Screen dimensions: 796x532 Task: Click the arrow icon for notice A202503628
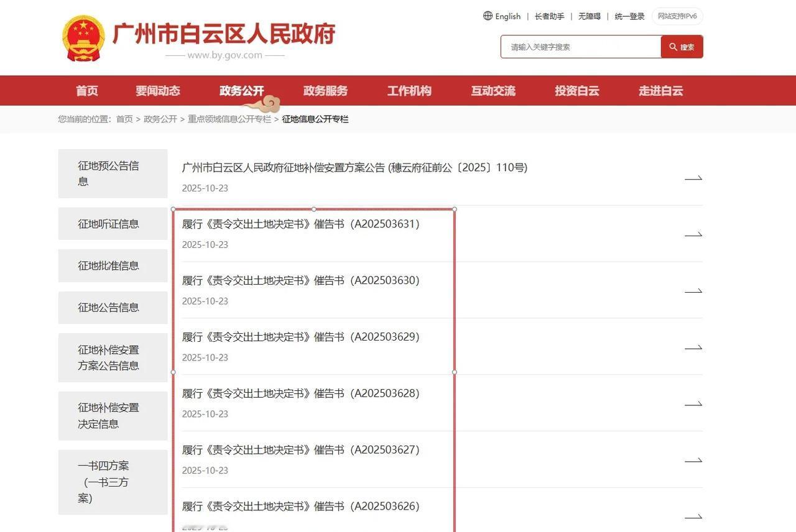click(x=693, y=403)
